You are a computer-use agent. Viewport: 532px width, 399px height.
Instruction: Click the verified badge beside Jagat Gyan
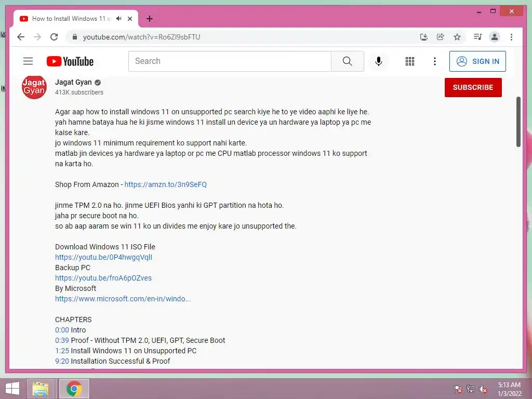[98, 83]
